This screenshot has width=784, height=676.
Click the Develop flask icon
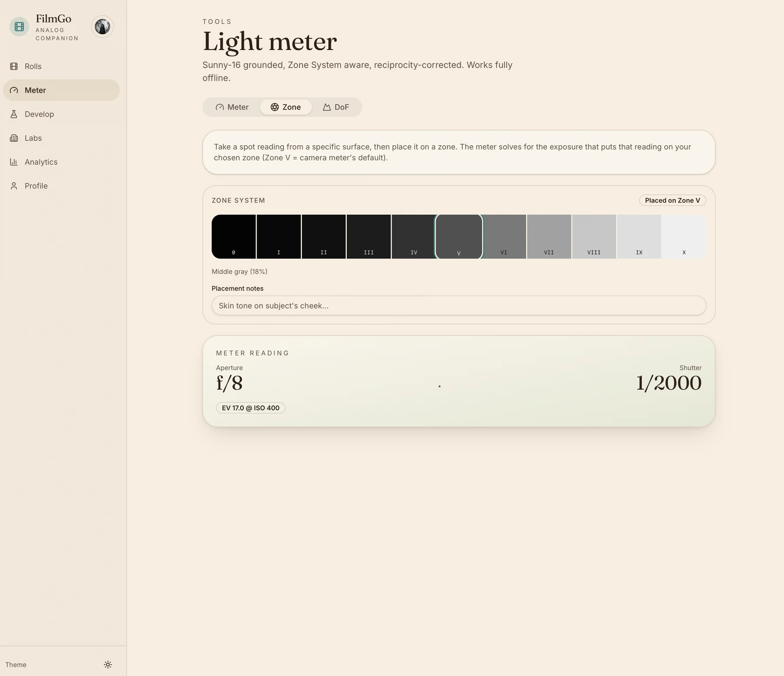pos(14,114)
